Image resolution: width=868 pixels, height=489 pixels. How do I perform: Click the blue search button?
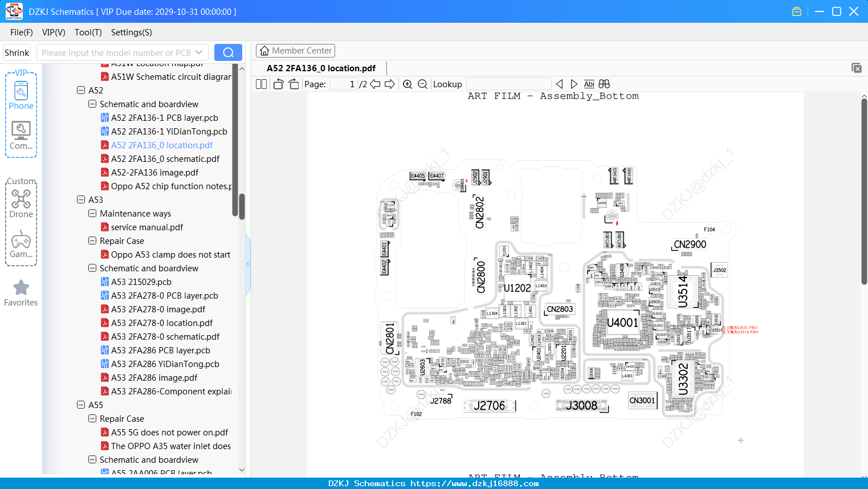pyautogui.click(x=228, y=52)
